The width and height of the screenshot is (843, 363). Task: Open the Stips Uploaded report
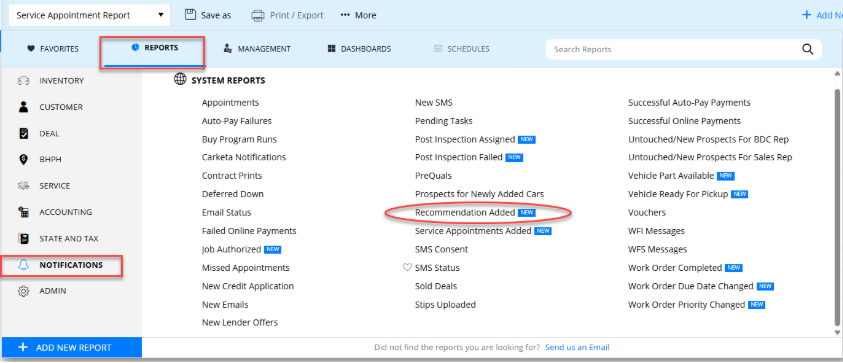click(x=445, y=304)
